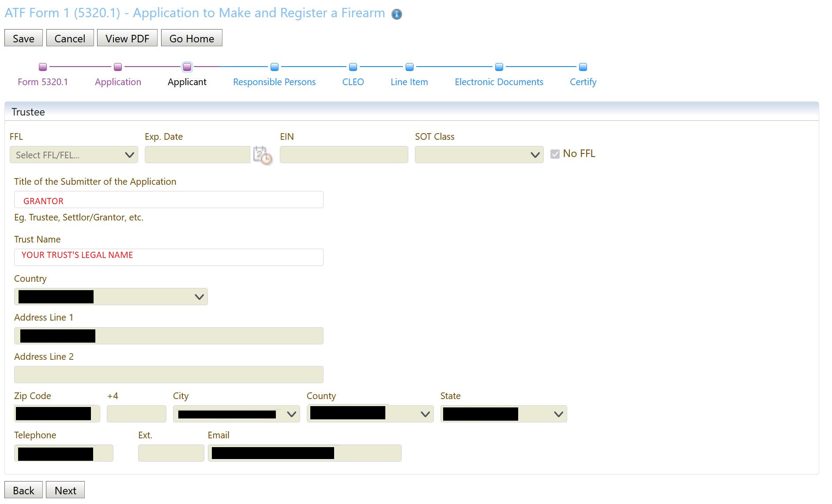Click the Ext. input field

(x=171, y=453)
